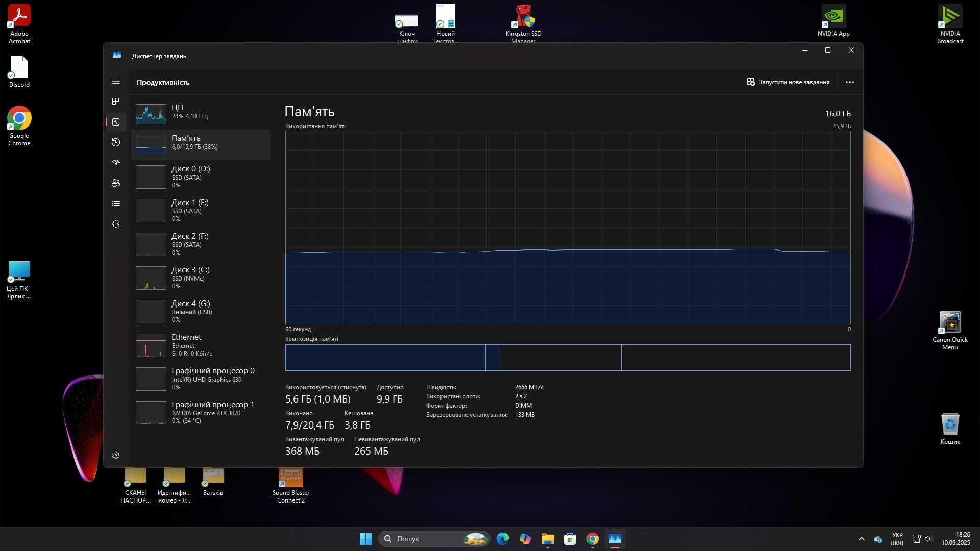Select the Performance page icon in sidebar
Image resolution: width=980 pixels, height=551 pixels.
[116, 122]
